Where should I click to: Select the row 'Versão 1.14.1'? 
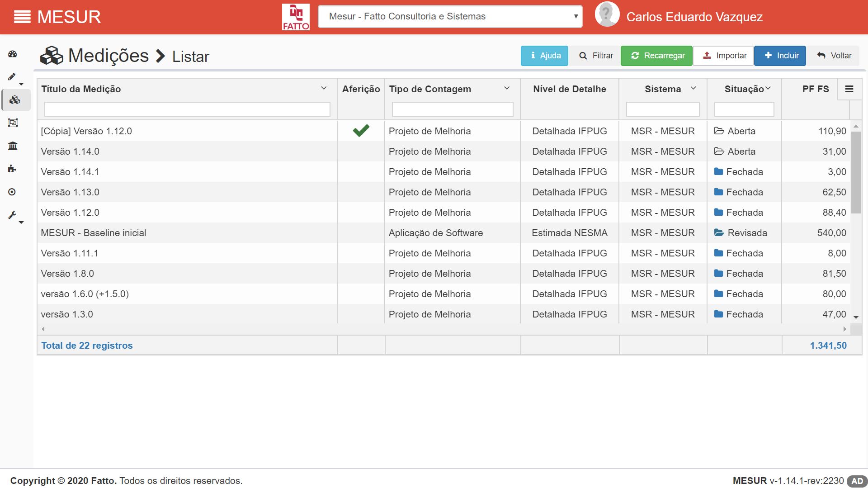[x=444, y=171]
